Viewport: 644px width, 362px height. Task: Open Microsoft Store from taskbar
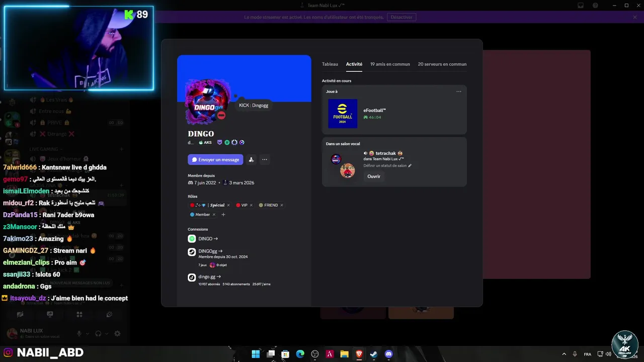pyautogui.click(x=285, y=354)
